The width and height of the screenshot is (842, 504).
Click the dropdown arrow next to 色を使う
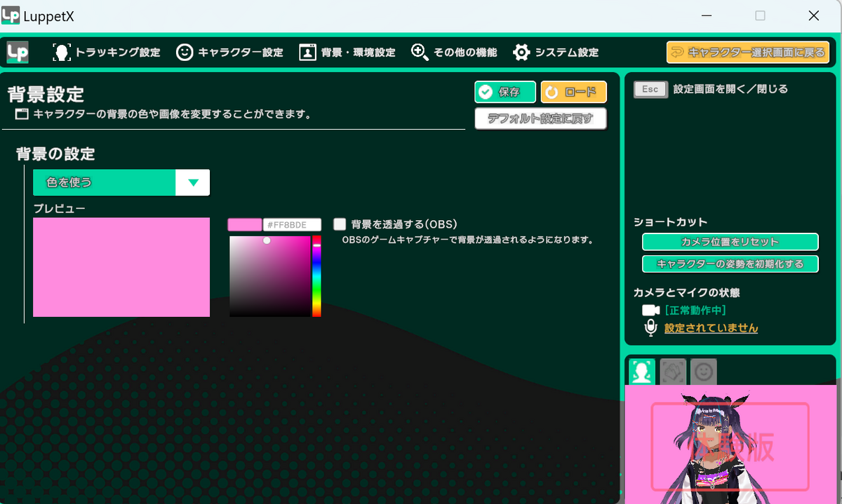pyautogui.click(x=192, y=182)
